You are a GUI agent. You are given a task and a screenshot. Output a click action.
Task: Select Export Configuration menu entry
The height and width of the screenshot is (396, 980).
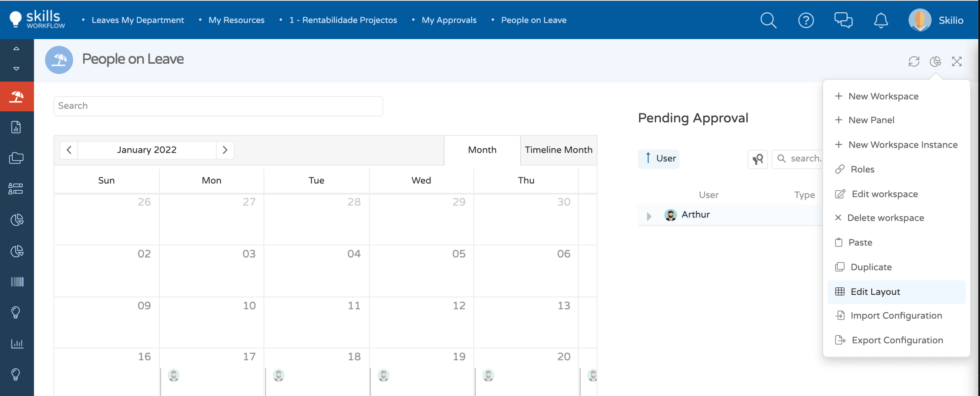pyautogui.click(x=897, y=340)
